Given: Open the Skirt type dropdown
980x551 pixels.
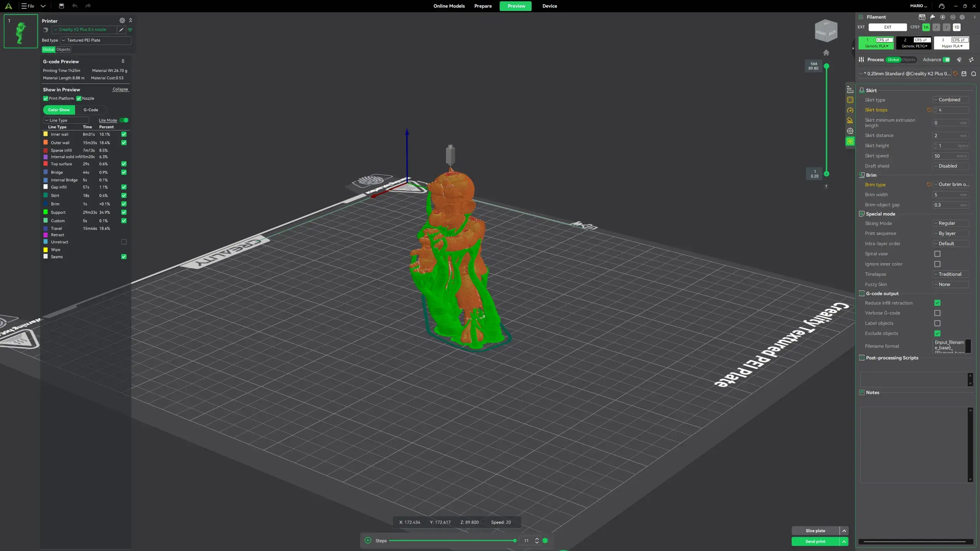Looking at the screenshot, I should (951, 100).
